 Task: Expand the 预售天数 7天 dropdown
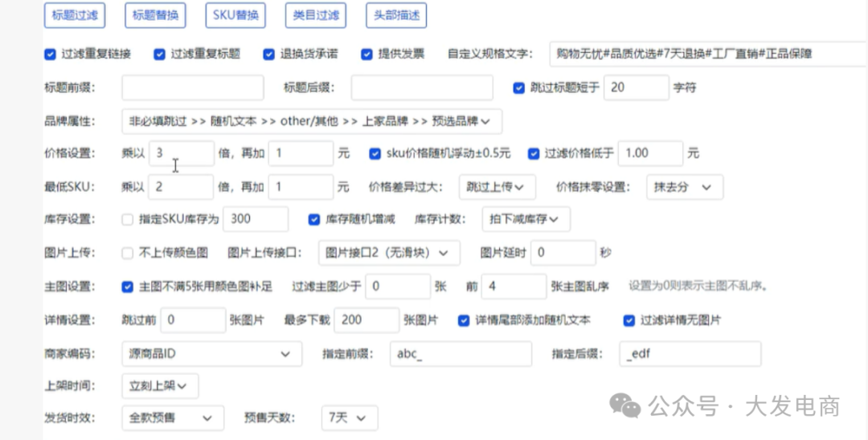click(x=350, y=418)
